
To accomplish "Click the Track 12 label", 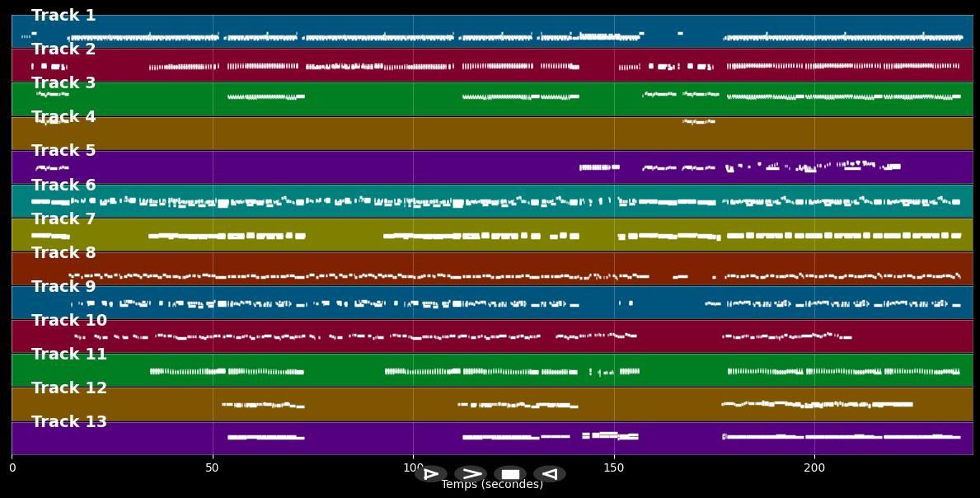I will [69, 388].
